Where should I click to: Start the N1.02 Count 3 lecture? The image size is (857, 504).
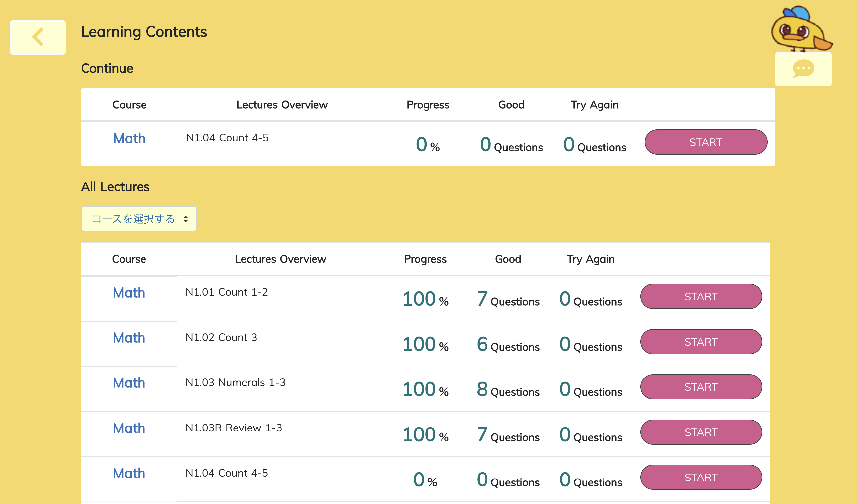pos(701,341)
